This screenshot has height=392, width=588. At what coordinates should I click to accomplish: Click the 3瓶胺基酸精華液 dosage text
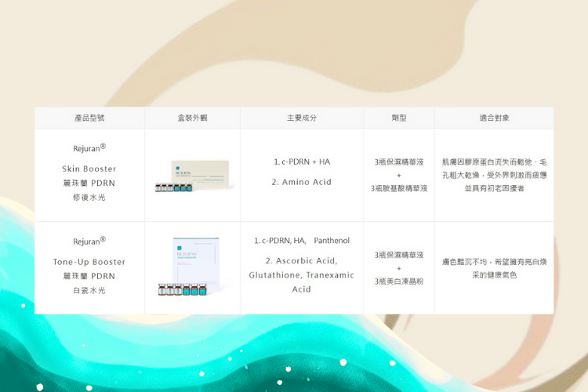(399, 188)
